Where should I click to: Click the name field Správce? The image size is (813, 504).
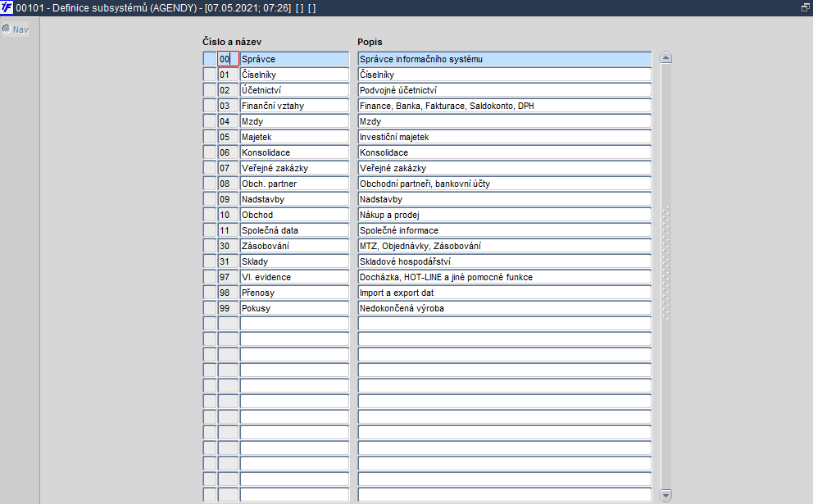[x=294, y=58]
